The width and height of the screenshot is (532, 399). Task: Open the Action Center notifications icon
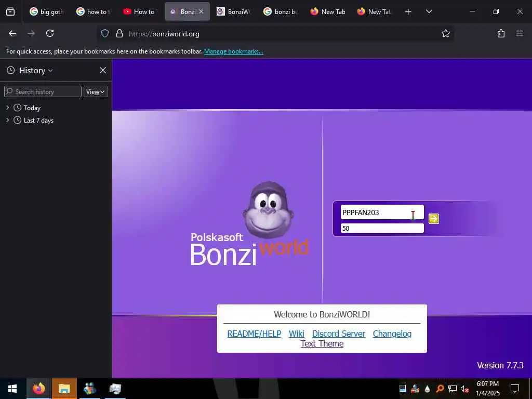coord(515,389)
